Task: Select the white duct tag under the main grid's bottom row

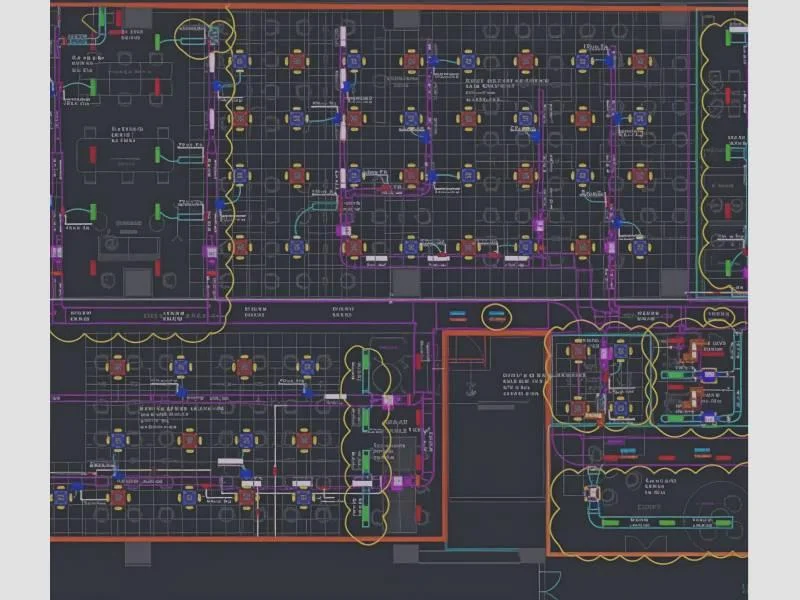Action: coord(377,263)
